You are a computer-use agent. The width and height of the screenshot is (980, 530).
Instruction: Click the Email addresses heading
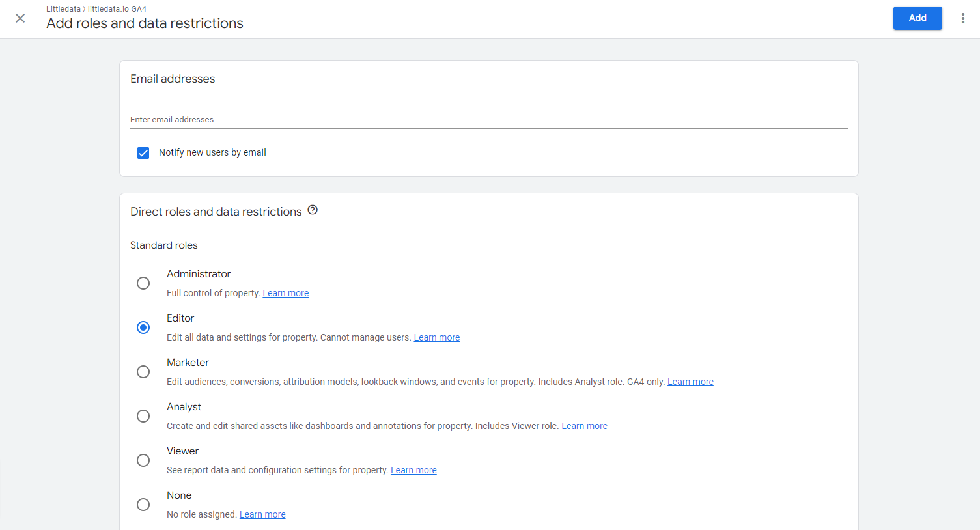[x=173, y=79]
